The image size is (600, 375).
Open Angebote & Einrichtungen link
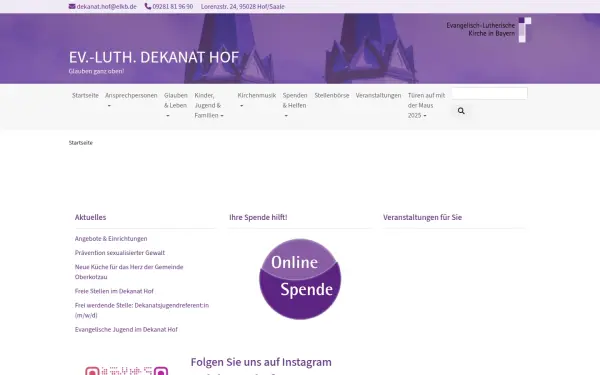(x=111, y=239)
